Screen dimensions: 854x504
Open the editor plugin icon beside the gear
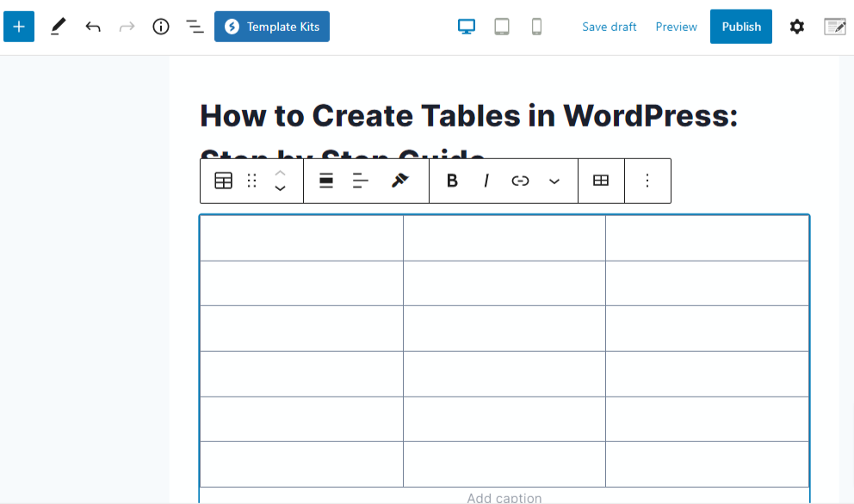pos(835,27)
